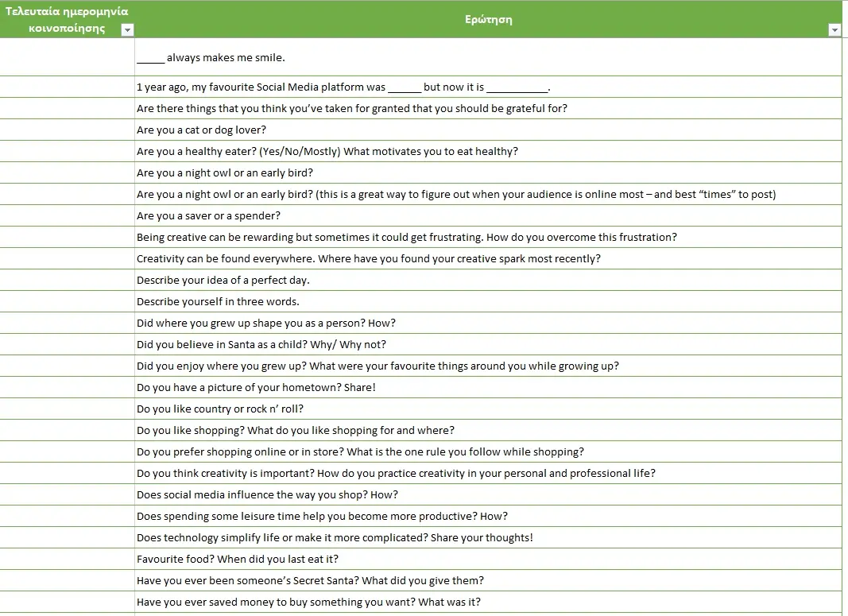Select the date cell beside 'Are you a healthy eater?'
This screenshot has width=848, height=616.
coord(67,152)
